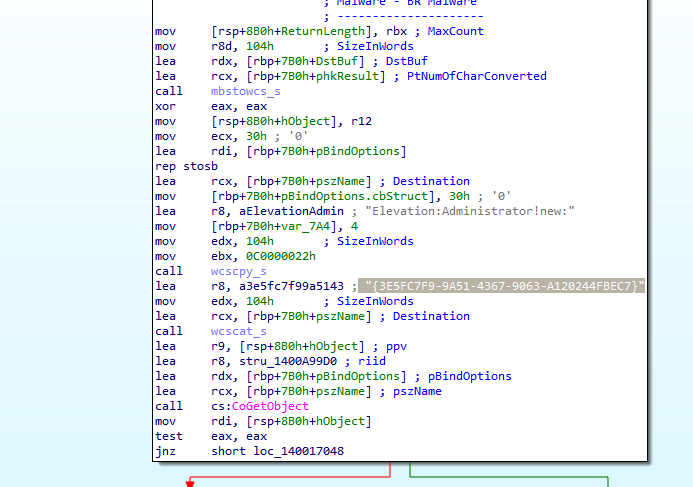Select the CoGetObject call name
This screenshot has width=693, height=487.
click(x=270, y=406)
